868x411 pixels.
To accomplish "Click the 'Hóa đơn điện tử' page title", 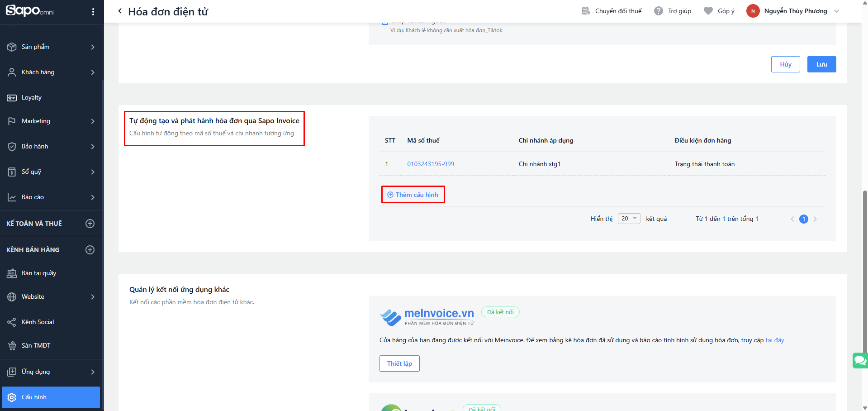I will [x=168, y=12].
